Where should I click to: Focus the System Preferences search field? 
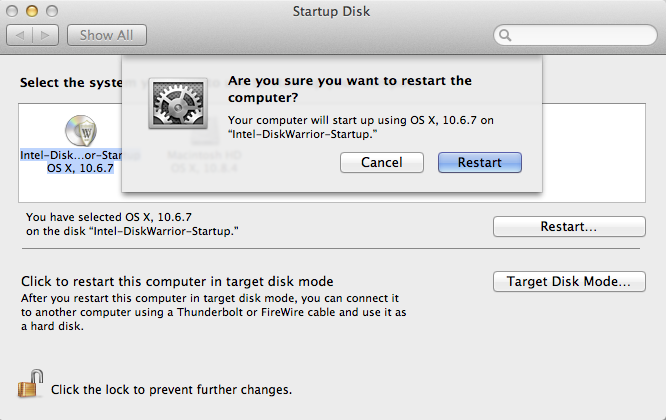pyautogui.click(x=580, y=35)
